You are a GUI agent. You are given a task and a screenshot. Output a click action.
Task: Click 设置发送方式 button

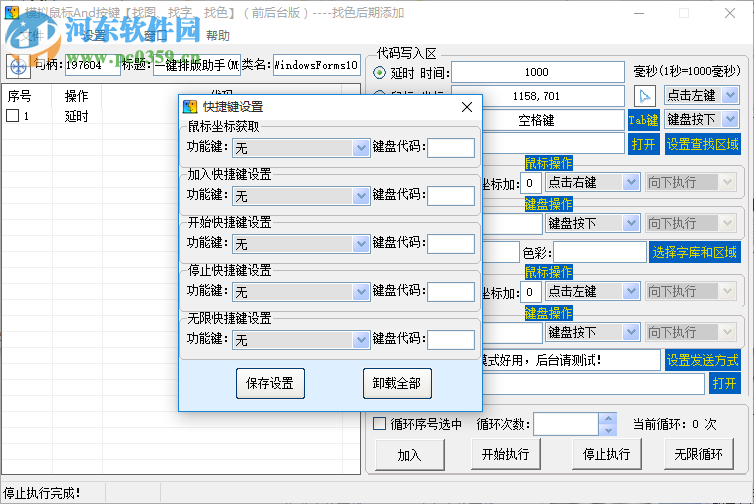(x=703, y=360)
